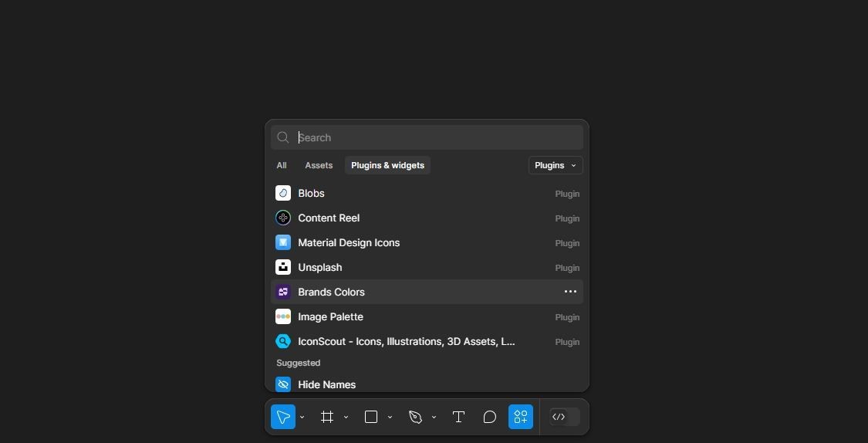Click the Plugin label on Unsplash row
Viewport: 868px width, 443px height.
click(567, 268)
